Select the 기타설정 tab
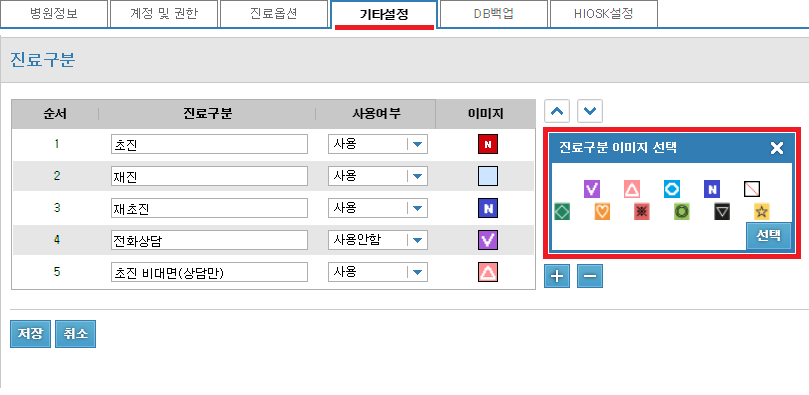The width and height of the screenshot is (809, 395). 384,14
